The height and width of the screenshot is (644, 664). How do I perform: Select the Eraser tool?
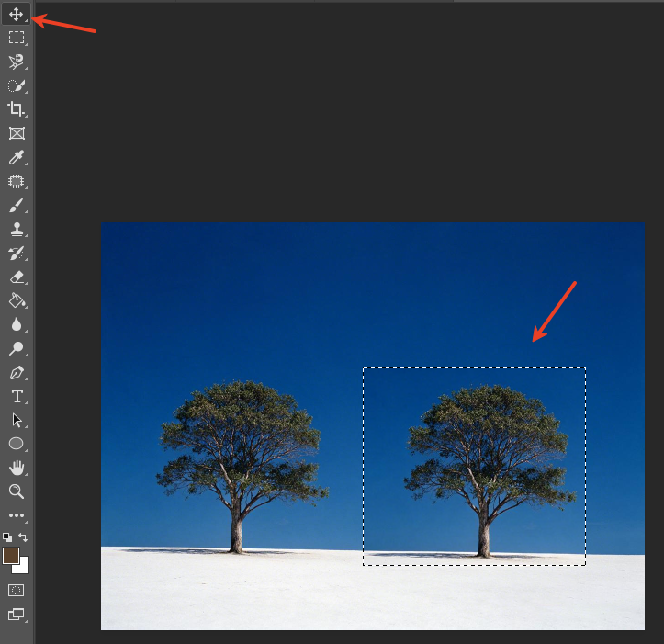point(17,277)
